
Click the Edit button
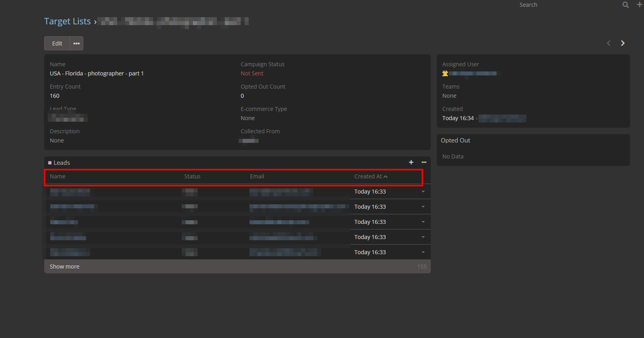pyautogui.click(x=57, y=43)
